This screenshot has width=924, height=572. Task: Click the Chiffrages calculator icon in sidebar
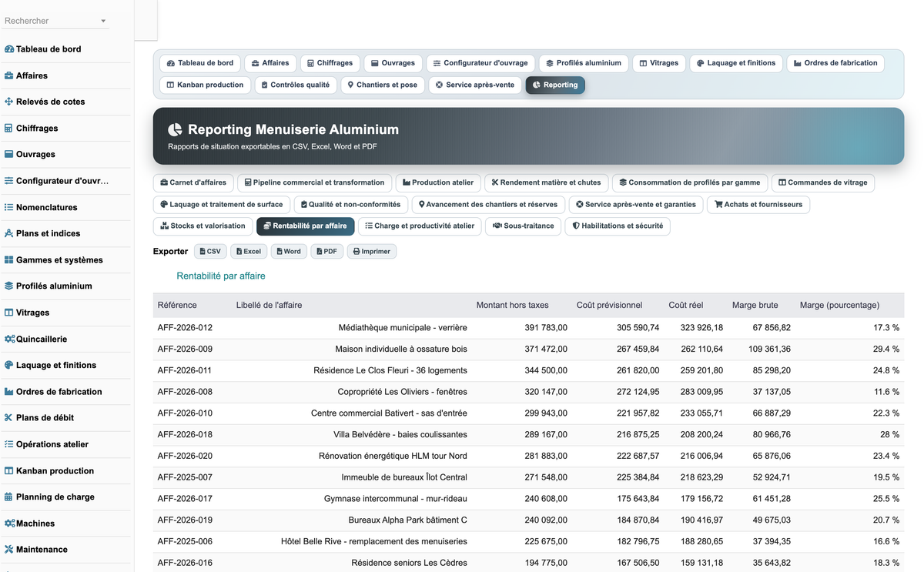(9, 129)
